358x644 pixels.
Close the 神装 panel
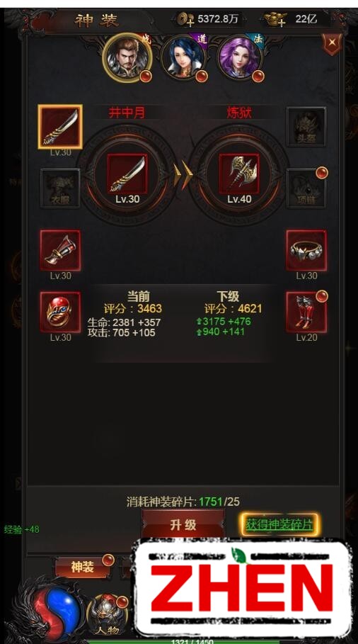point(333,43)
